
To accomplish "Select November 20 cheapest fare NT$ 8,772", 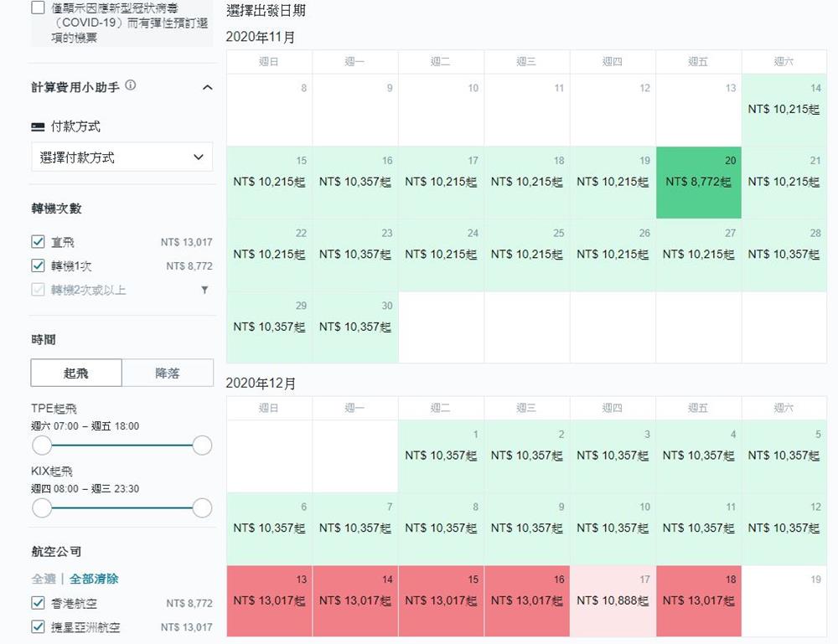I will pos(699,183).
